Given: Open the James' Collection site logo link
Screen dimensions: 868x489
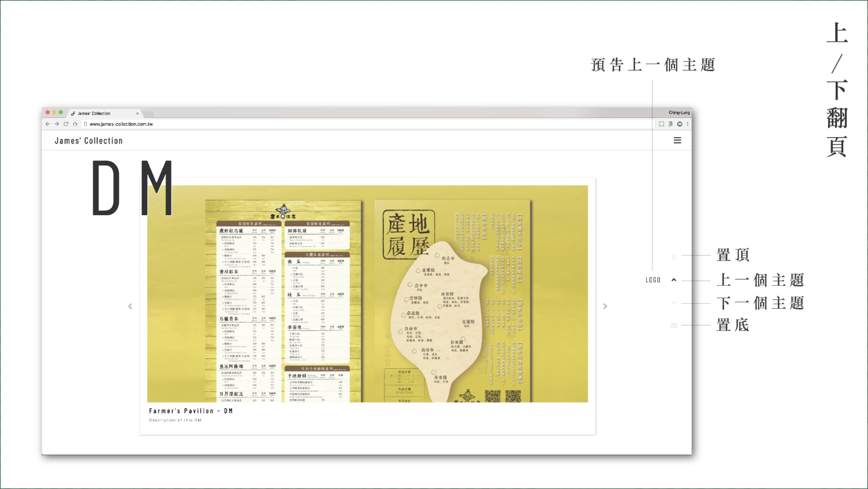Looking at the screenshot, I should [89, 141].
